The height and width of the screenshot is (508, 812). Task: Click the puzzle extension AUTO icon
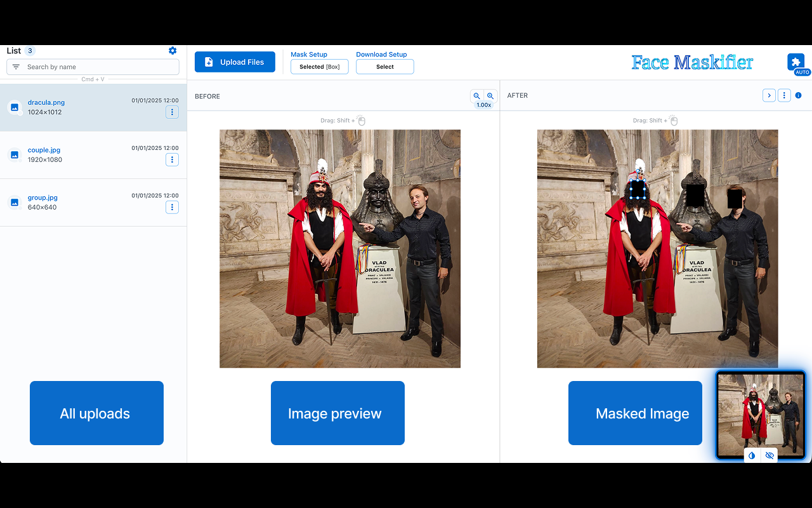click(x=796, y=62)
